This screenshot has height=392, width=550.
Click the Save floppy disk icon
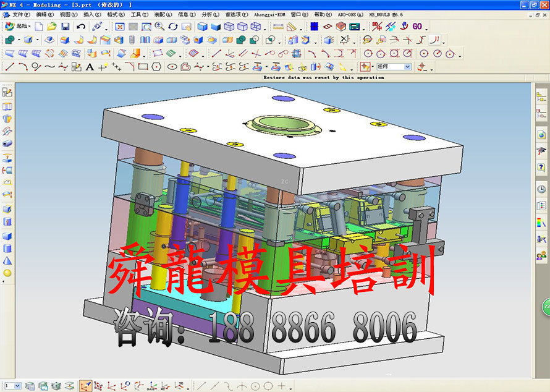point(65,27)
